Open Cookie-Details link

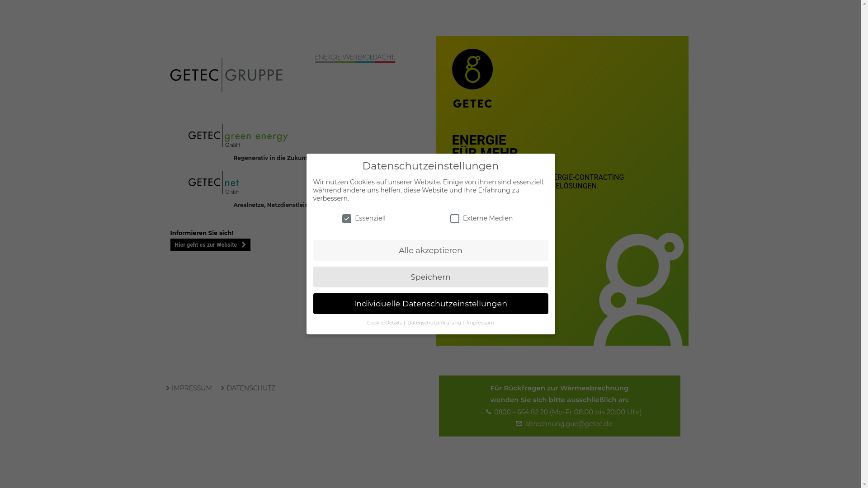[384, 323]
